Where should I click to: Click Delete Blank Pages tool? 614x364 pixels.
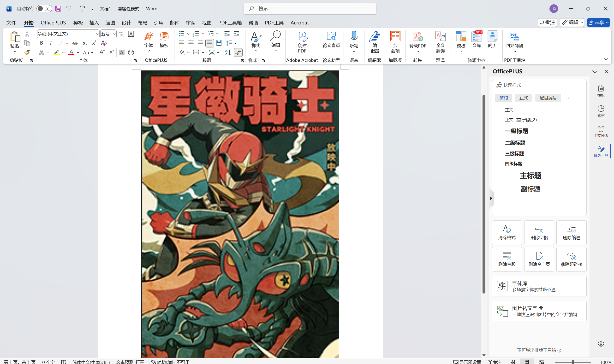539,259
